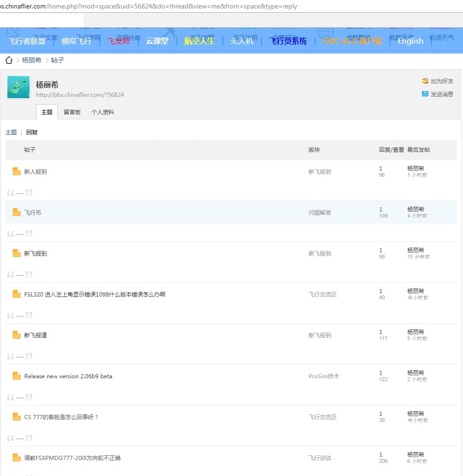Open 飞行者联盟 in navigation bar
The height and width of the screenshot is (476, 463).
(x=26, y=41)
